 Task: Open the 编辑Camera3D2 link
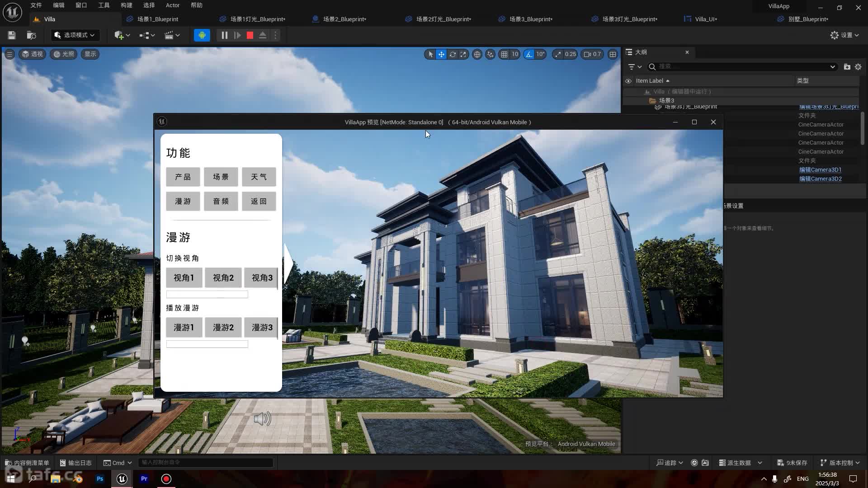[820, 179]
